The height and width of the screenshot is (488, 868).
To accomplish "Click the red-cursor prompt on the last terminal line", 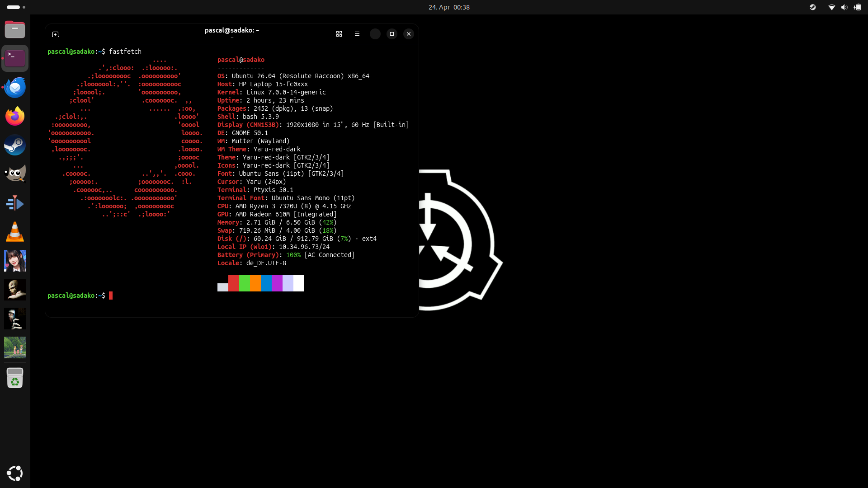I will (80, 296).
